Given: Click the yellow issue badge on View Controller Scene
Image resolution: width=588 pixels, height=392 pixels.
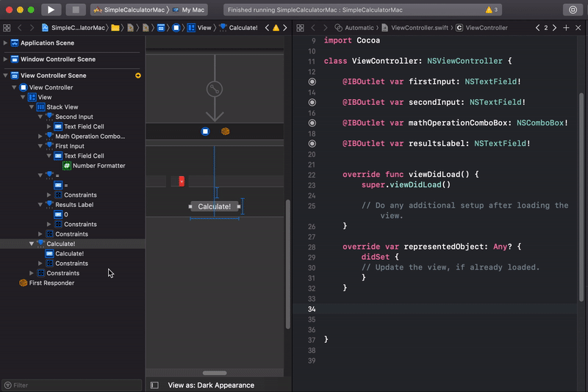Looking at the screenshot, I should (138, 76).
